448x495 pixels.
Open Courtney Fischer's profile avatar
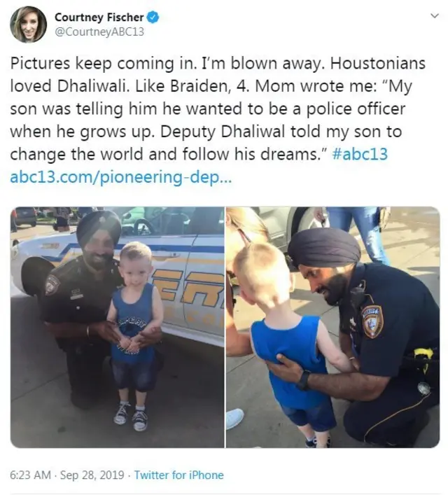tap(29, 25)
